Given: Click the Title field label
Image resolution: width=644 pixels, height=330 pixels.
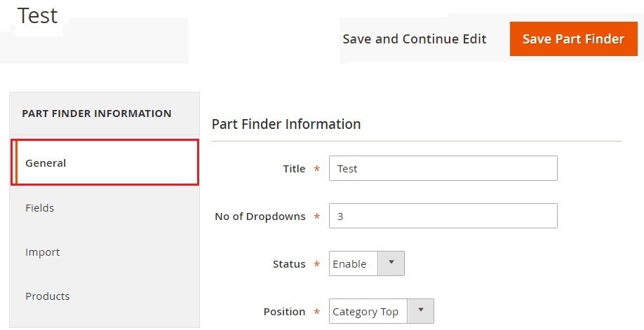Looking at the screenshot, I should pyautogui.click(x=294, y=169).
